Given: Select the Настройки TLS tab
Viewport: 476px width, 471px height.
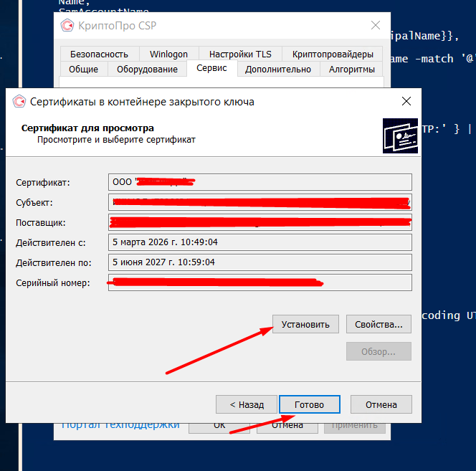Looking at the screenshot, I should click(240, 54).
